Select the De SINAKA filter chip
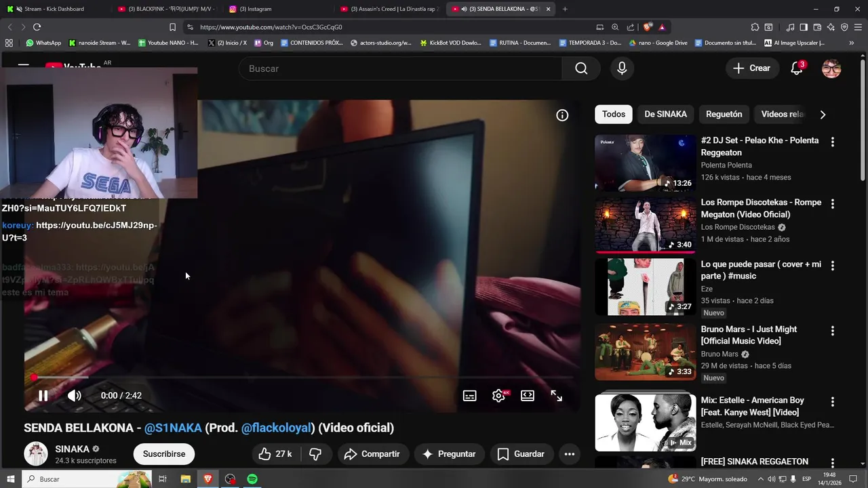 pyautogui.click(x=665, y=115)
